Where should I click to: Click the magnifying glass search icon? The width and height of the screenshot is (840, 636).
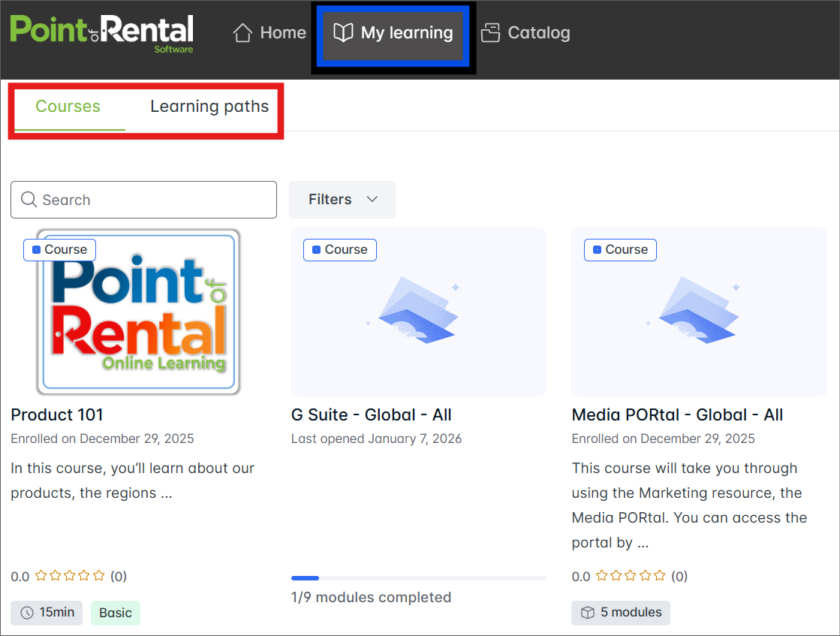[29, 200]
